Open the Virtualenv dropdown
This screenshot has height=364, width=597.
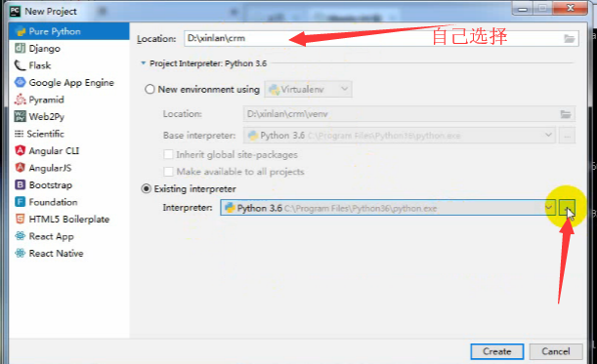coord(308,90)
